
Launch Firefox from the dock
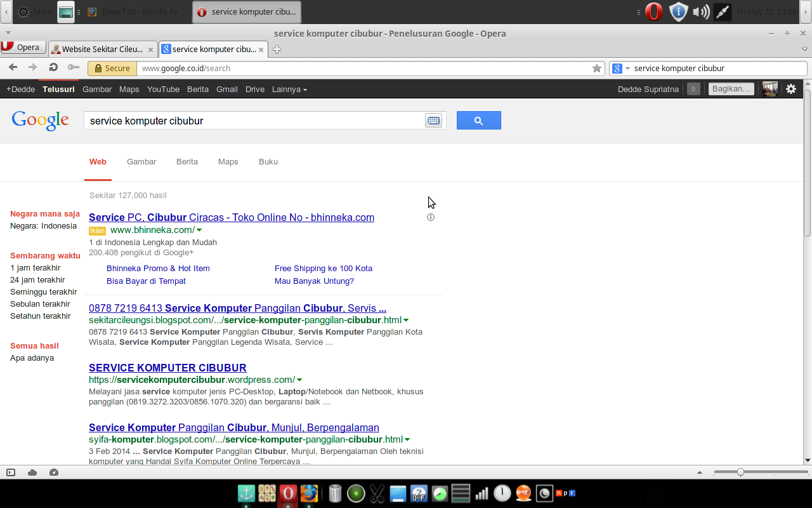pyautogui.click(x=309, y=493)
